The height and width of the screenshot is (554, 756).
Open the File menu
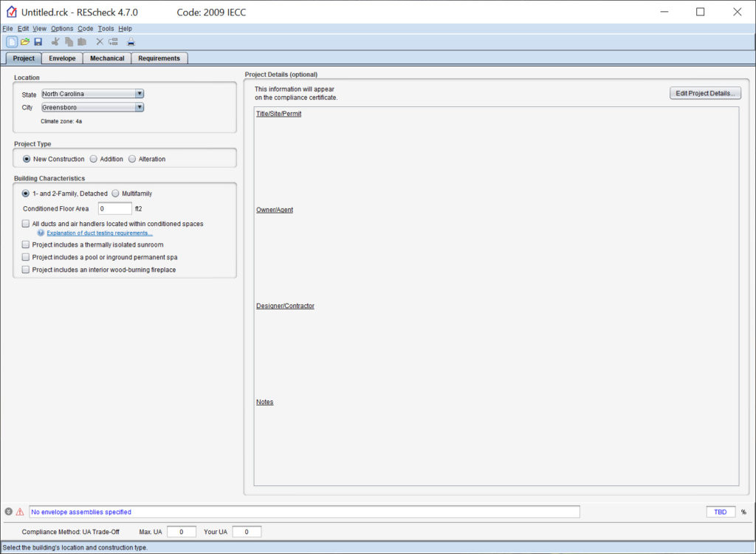[x=7, y=29]
